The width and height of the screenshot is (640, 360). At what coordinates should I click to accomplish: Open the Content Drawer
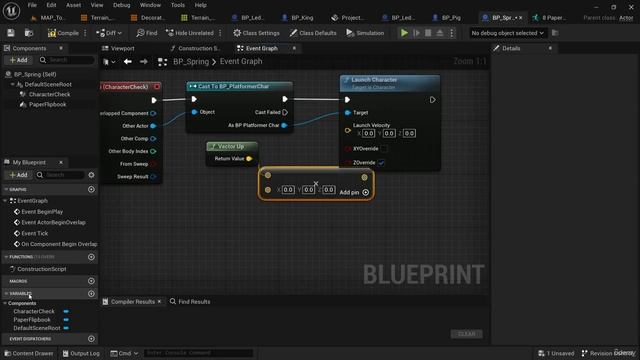[29, 353]
